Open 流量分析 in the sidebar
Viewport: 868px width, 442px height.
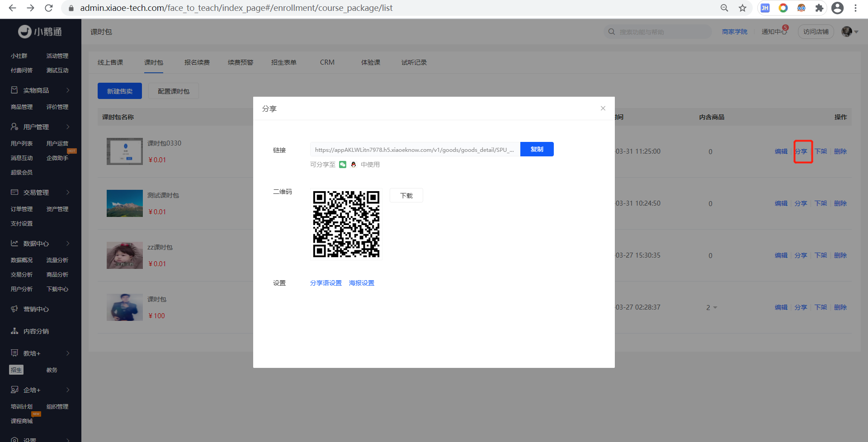(x=57, y=260)
